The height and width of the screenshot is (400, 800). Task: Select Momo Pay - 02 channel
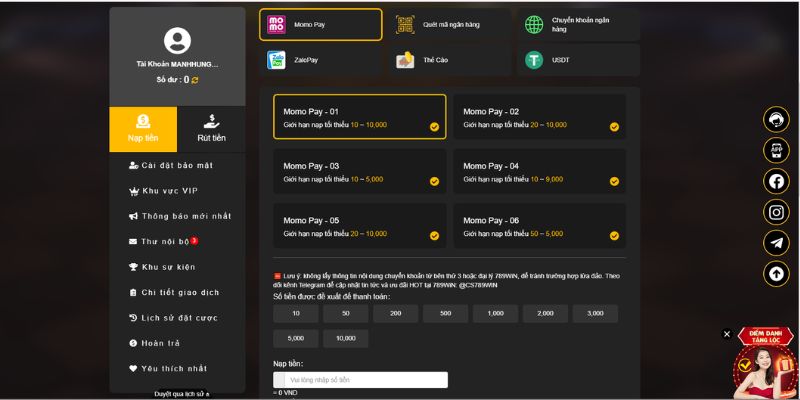coord(539,117)
